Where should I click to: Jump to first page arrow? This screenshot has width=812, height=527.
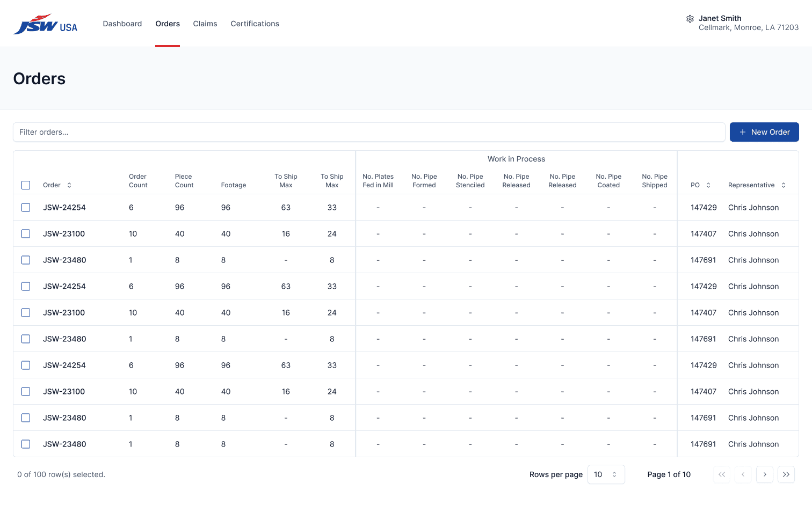pyautogui.click(x=722, y=474)
